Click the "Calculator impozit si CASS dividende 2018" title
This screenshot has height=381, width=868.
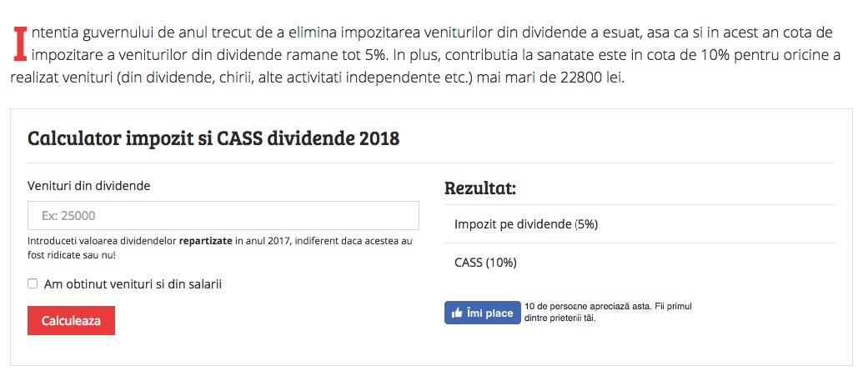coord(213,138)
